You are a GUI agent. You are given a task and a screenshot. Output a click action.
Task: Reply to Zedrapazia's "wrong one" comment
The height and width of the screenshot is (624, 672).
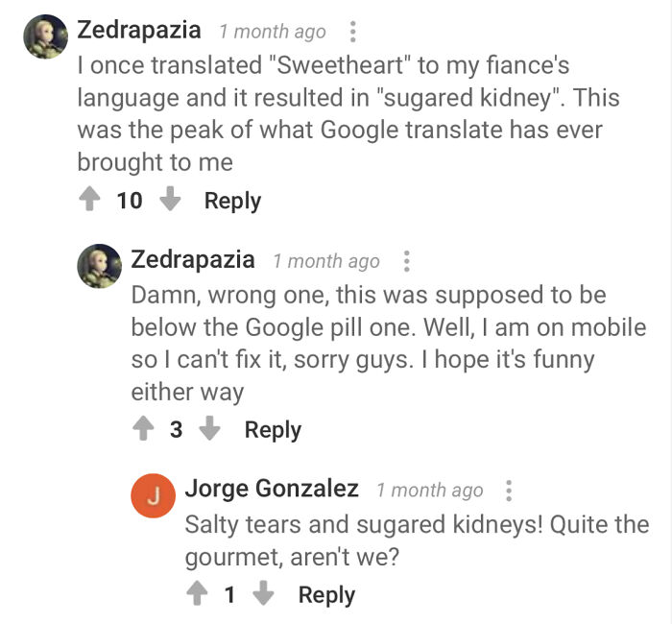(x=273, y=429)
